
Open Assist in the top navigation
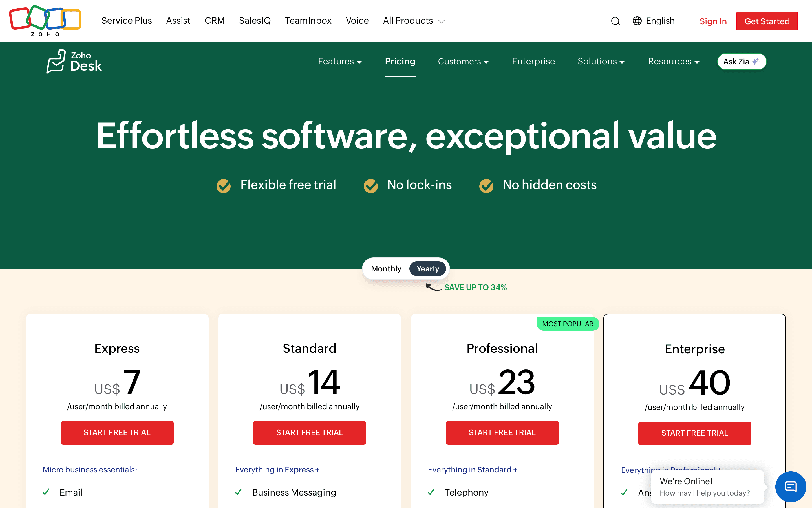pos(178,21)
